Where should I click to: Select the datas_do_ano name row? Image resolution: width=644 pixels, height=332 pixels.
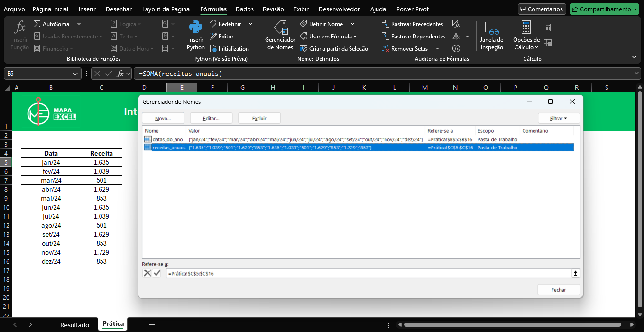359,139
